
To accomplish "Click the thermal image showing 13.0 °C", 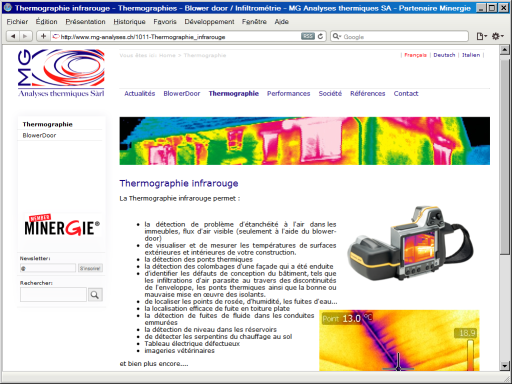I will (399, 340).
